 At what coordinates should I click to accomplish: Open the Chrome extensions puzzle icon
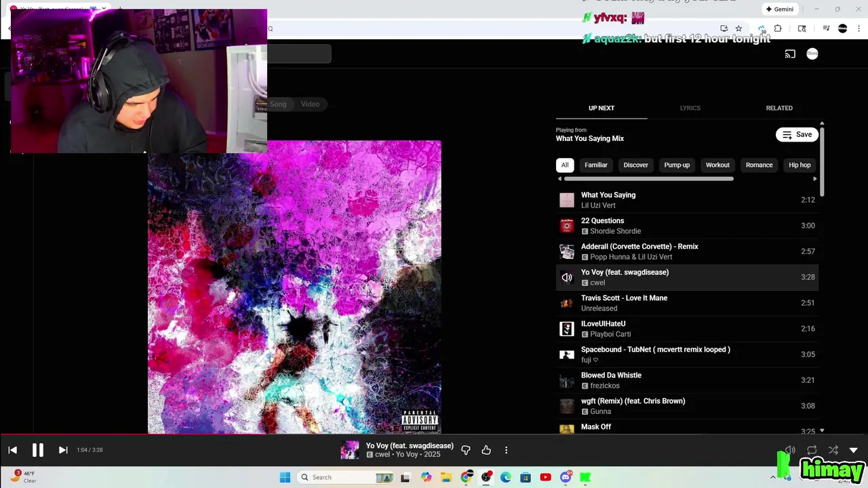(x=778, y=28)
